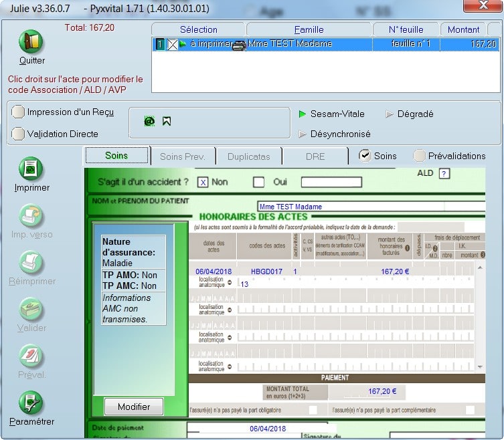Image resolution: width=504 pixels, height=440 pixels.
Task: Open Paramétrer settings icon
Action: click(x=31, y=403)
